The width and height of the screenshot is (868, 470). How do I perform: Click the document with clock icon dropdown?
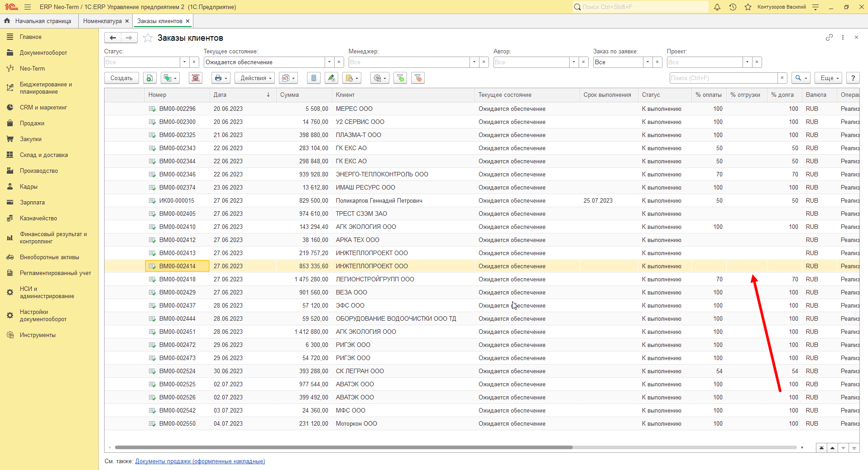pyautogui.click(x=352, y=78)
